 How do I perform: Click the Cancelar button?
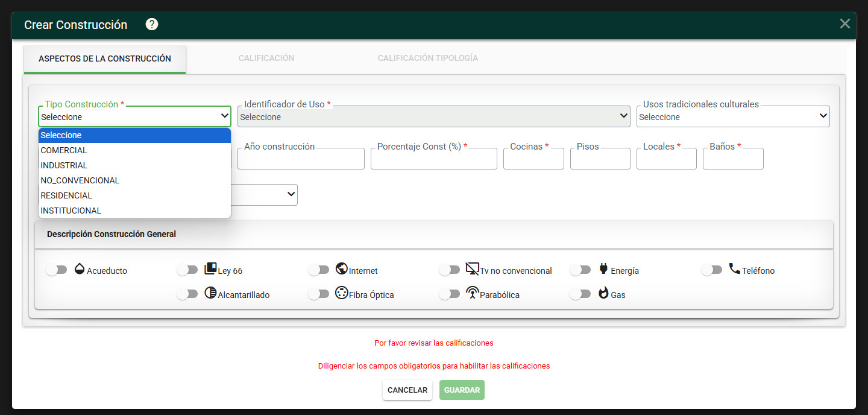(x=407, y=390)
